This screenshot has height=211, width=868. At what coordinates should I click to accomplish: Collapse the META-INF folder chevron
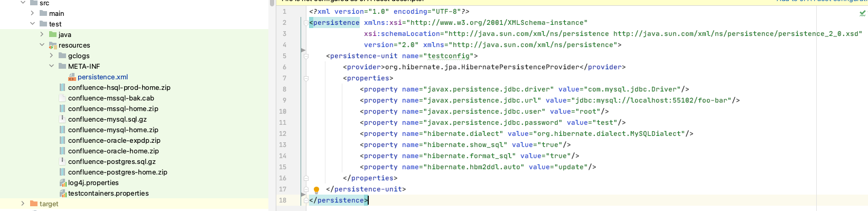[x=52, y=66]
